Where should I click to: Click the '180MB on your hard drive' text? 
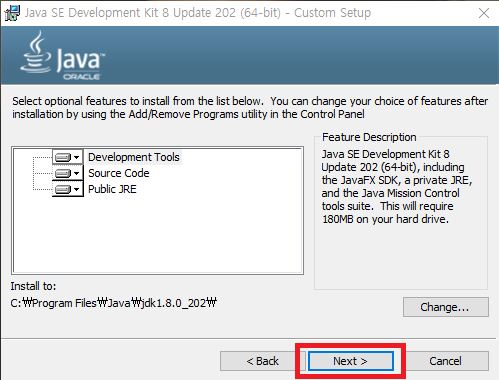[385, 219]
